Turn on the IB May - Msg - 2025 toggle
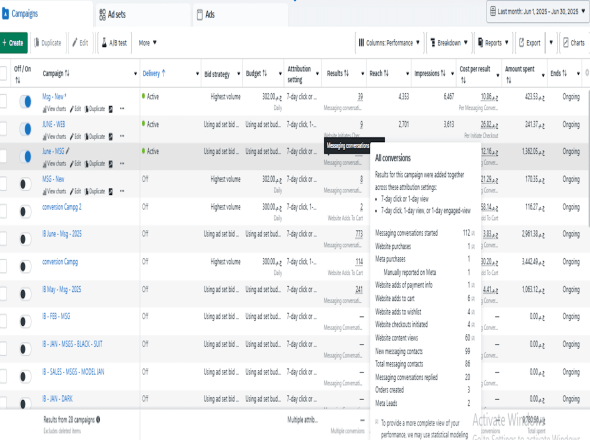This screenshot has height=440, width=590. click(25, 294)
